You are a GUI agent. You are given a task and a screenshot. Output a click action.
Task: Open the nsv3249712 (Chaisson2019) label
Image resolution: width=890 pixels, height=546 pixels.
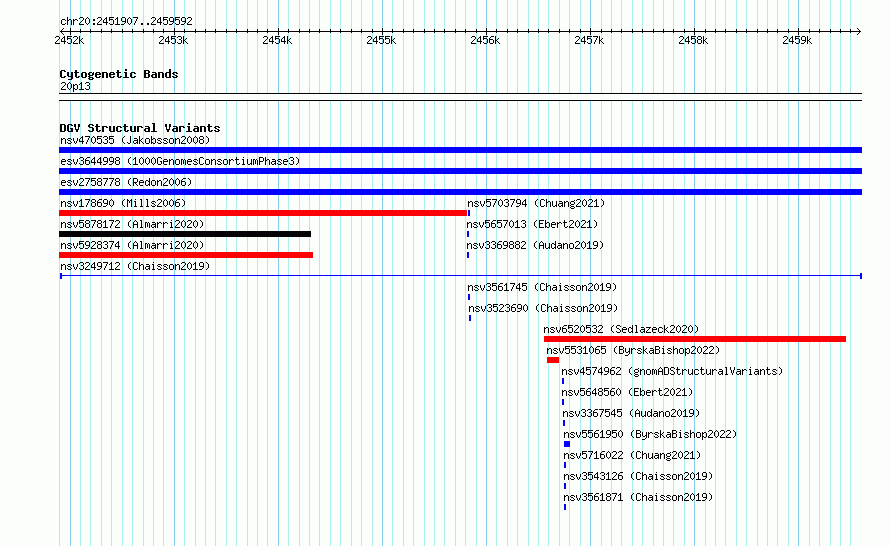click(x=135, y=266)
